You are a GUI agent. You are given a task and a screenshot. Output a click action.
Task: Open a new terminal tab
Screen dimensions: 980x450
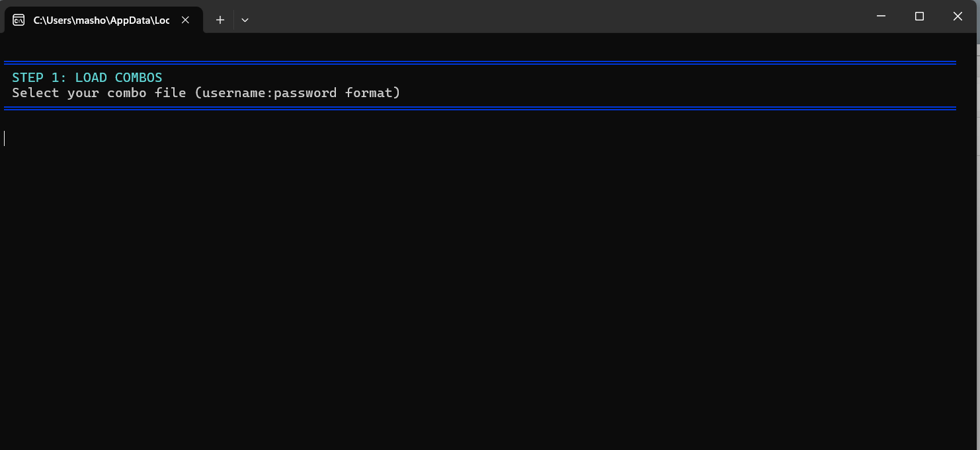[x=220, y=20]
